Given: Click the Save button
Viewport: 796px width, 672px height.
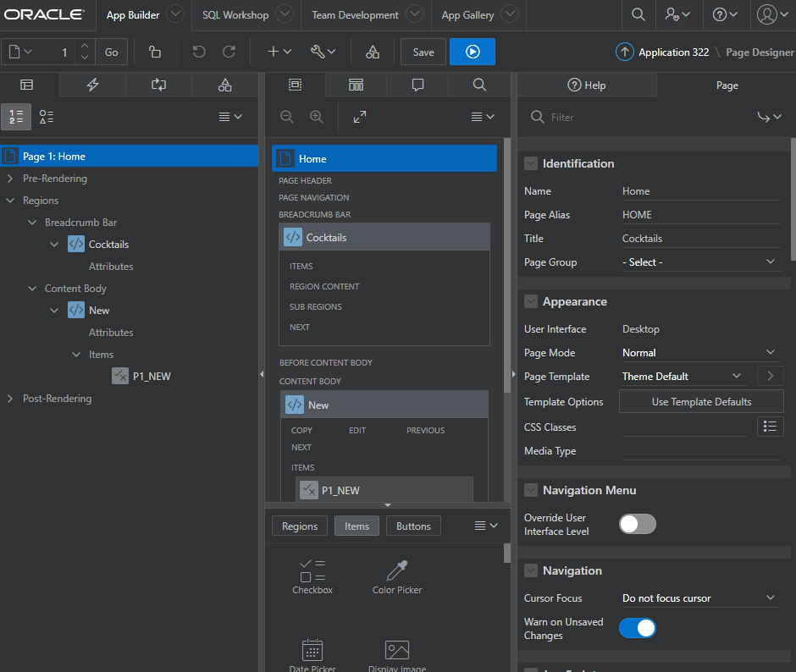Looking at the screenshot, I should coord(423,52).
